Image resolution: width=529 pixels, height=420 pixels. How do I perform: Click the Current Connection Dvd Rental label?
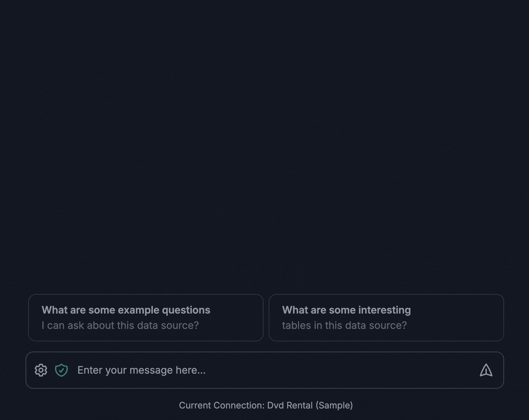tap(266, 405)
